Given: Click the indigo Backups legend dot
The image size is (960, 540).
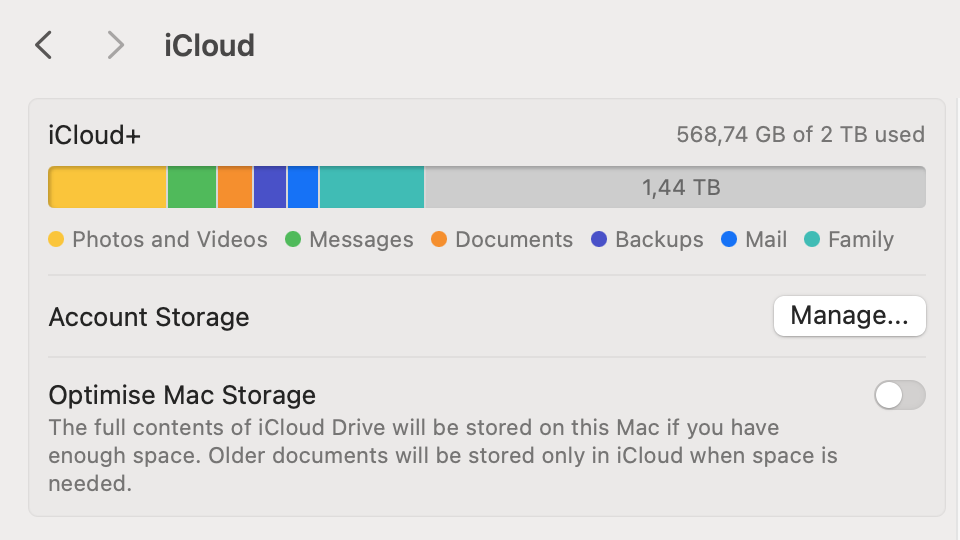Looking at the screenshot, I should [599, 240].
